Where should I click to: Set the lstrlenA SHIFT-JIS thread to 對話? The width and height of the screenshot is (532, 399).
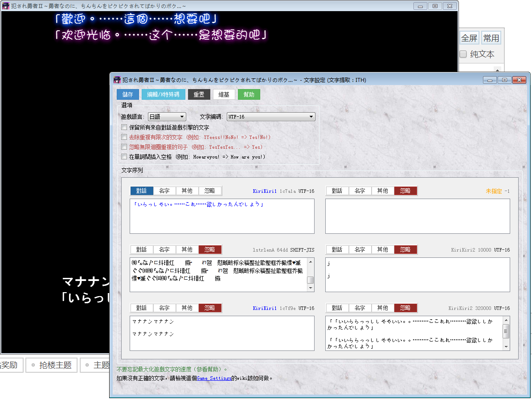point(142,249)
